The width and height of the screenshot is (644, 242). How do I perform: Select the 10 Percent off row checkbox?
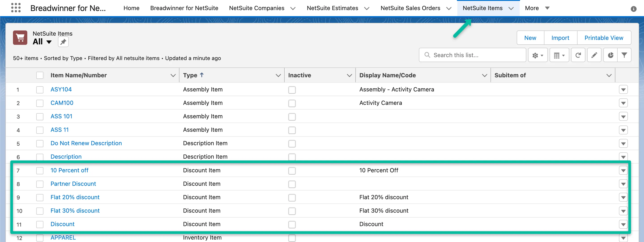[x=40, y=171]
